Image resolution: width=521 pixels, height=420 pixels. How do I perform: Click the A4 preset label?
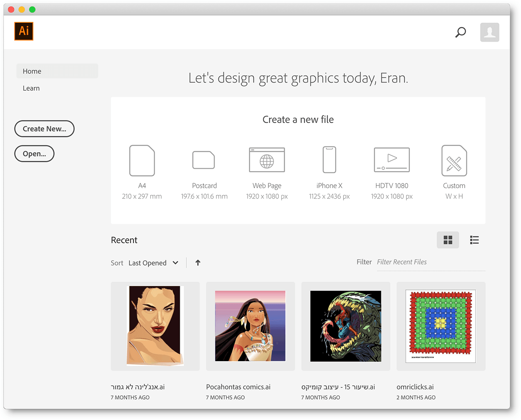point(142,186)
